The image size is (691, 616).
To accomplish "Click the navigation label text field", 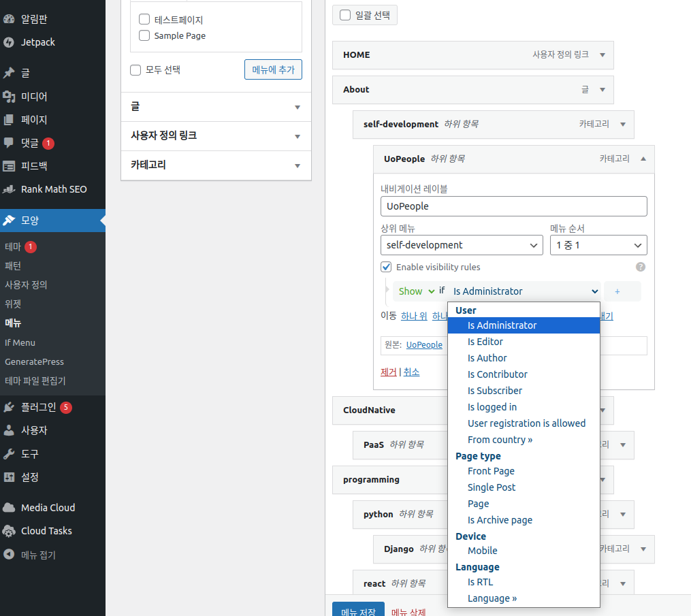I will pyautogui.click(x=513, y=206).
